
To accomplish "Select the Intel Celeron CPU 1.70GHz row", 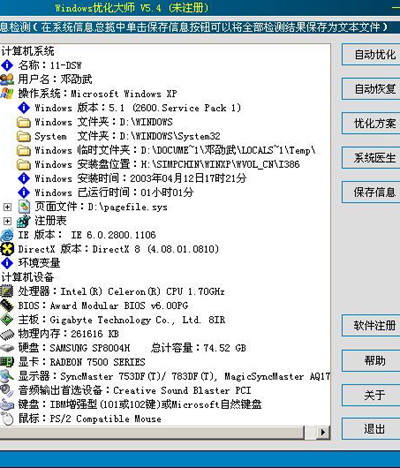I will 121,291.
